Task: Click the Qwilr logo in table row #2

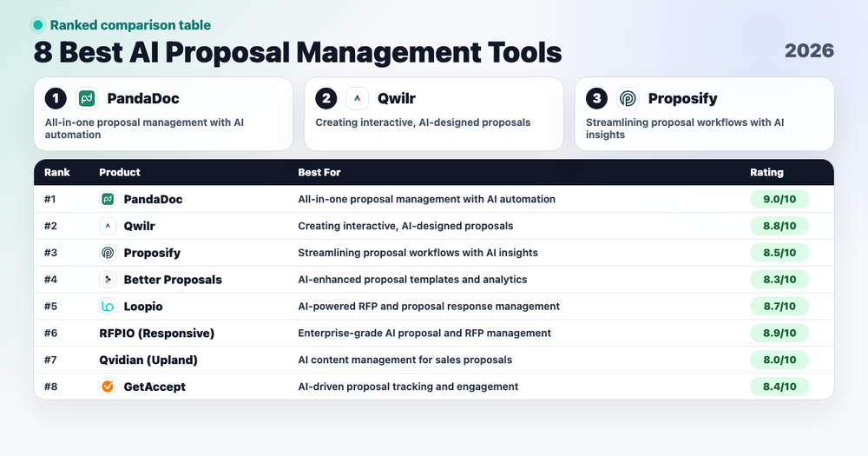Action: 108,226
